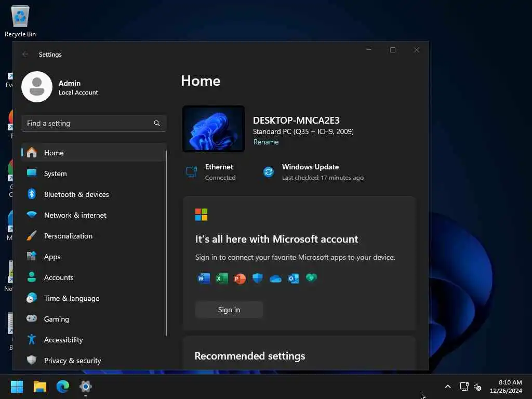
Task: Launch Microsoft Edge from taskbar
Action: (63, 387)
